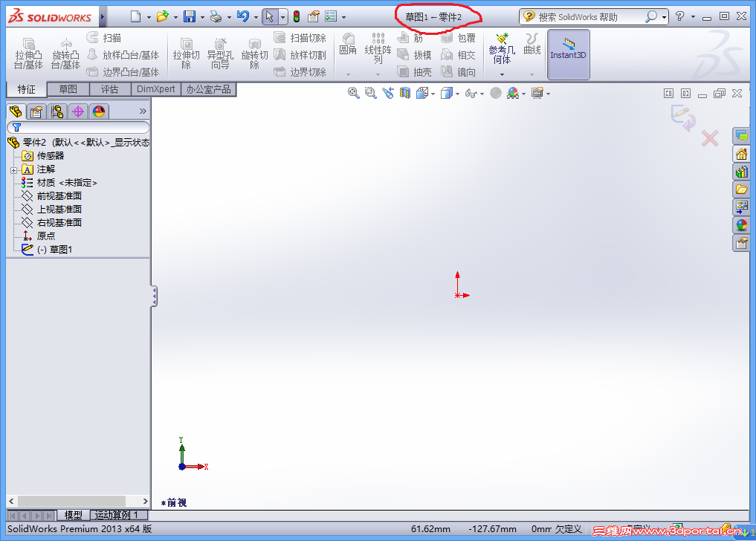Switch to the 草图 (Sketch) tab
Screen dimensions: 756x541
coord(68,89)
